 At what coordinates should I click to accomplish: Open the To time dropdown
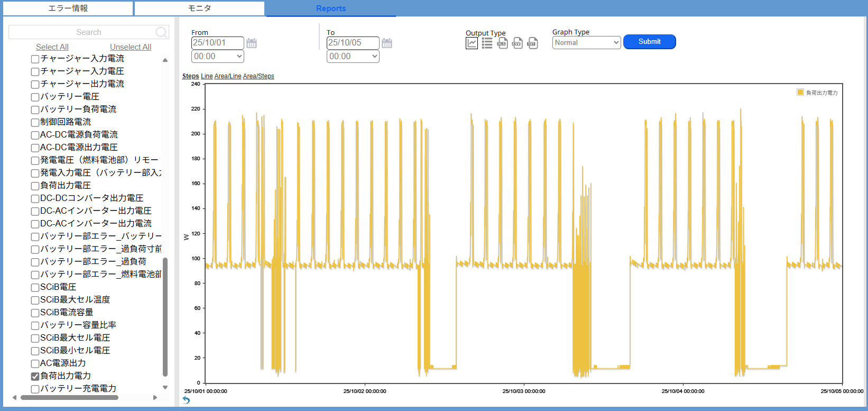[x=353, y=57]
